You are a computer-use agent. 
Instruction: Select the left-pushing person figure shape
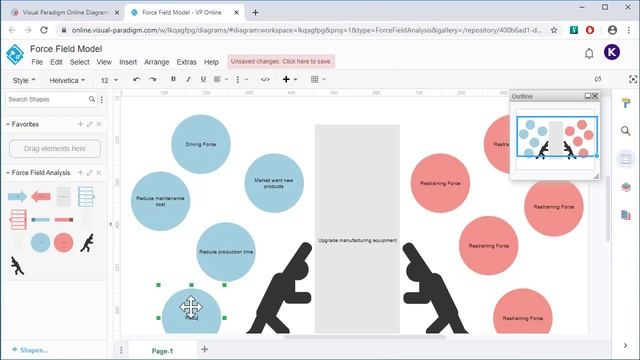pyautogui.click(x=18, y=266)
